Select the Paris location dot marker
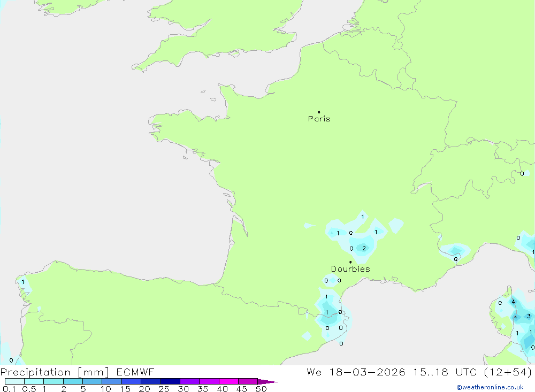This screenshot has width=535, height=392. tap(319, 112)
